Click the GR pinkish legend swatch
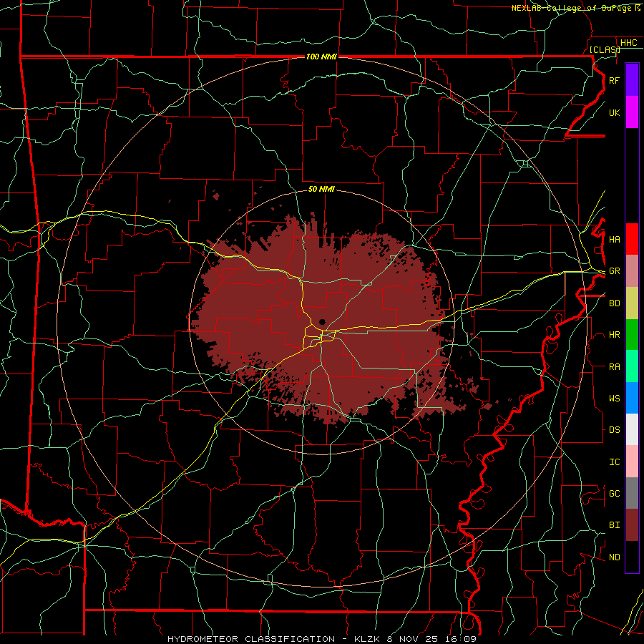 coord(632,270)
